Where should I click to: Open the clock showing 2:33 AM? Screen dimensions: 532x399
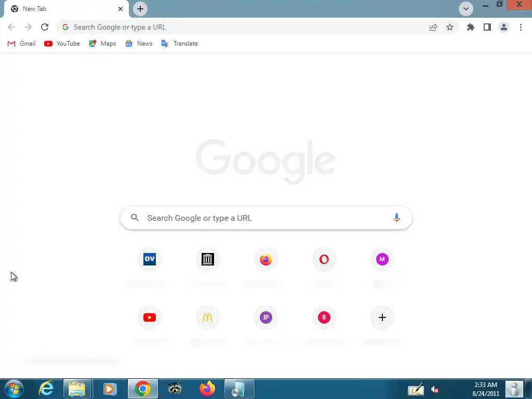click(x=486, y=389)
